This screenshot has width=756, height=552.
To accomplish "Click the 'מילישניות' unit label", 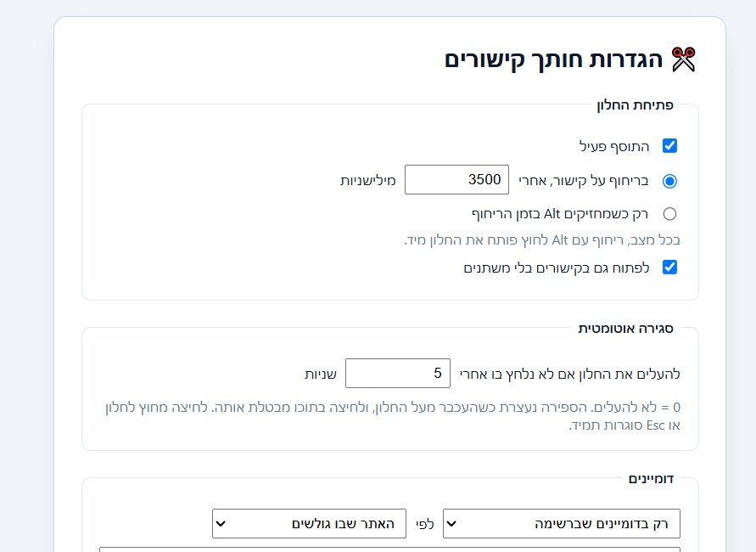I will tap(368, 180).
